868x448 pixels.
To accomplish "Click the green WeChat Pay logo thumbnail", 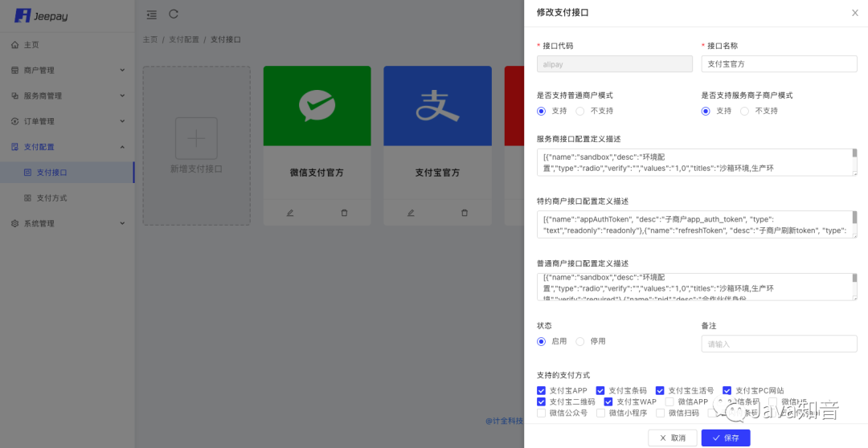I will (317, 106).
